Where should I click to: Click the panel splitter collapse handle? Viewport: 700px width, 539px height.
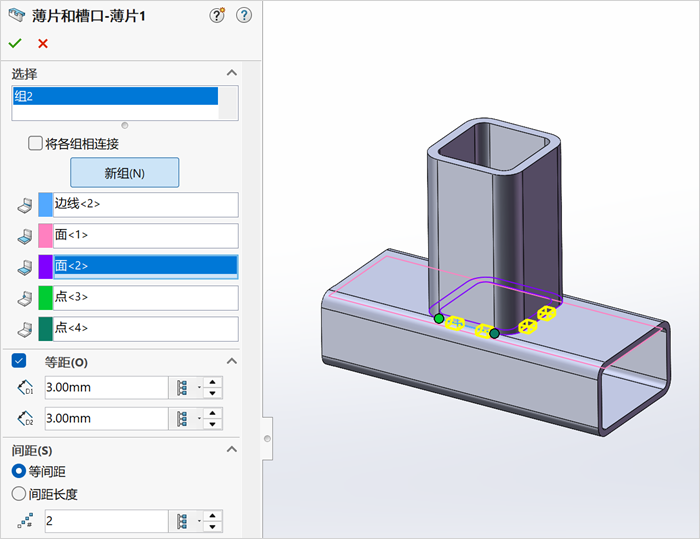point(267,439)
